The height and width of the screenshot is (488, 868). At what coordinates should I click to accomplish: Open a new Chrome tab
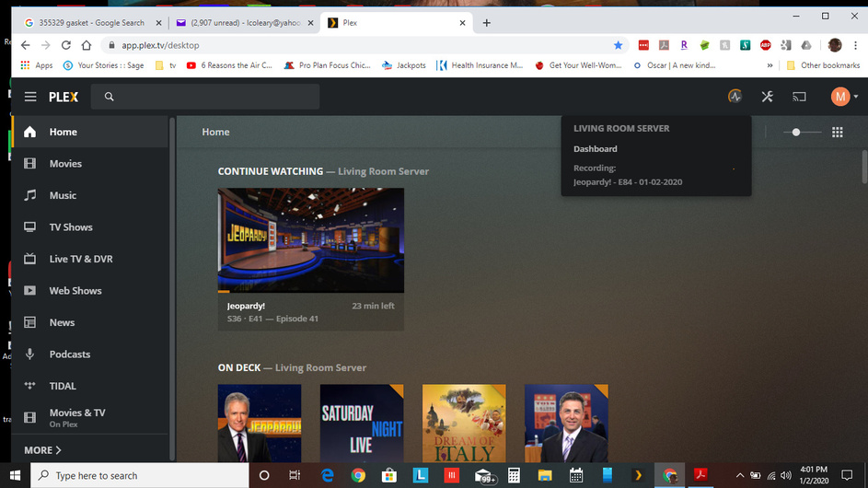coord(487,23)
